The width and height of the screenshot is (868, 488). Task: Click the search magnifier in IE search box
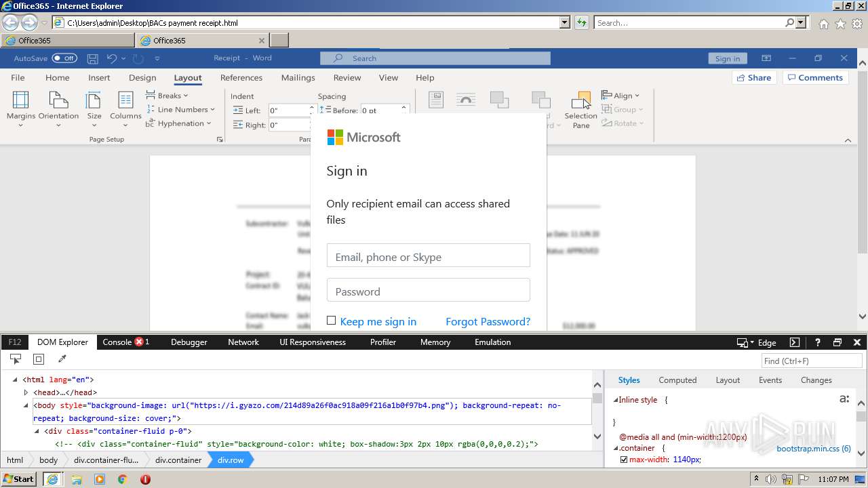click(789, 22)
